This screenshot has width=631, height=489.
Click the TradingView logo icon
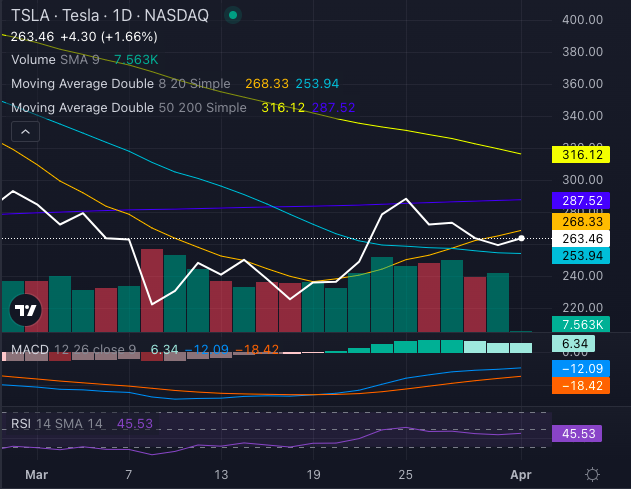(x=26, y=310)
